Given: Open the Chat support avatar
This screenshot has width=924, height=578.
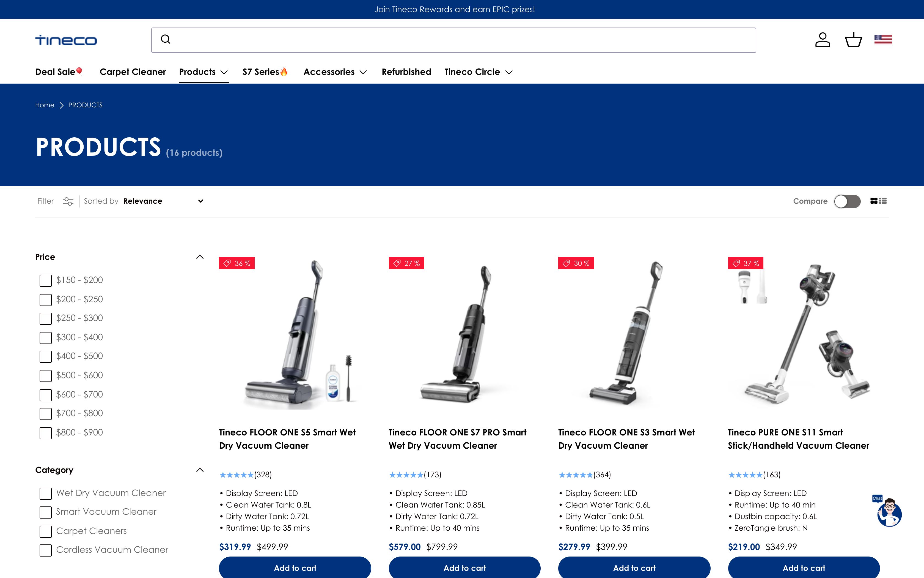Looking at the screenshot, I should [888, 512].
